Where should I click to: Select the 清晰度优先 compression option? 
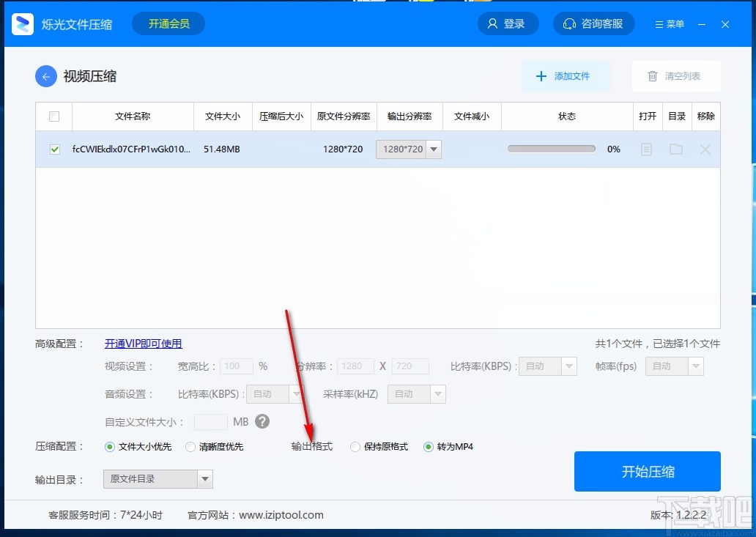tap(190, 447)
